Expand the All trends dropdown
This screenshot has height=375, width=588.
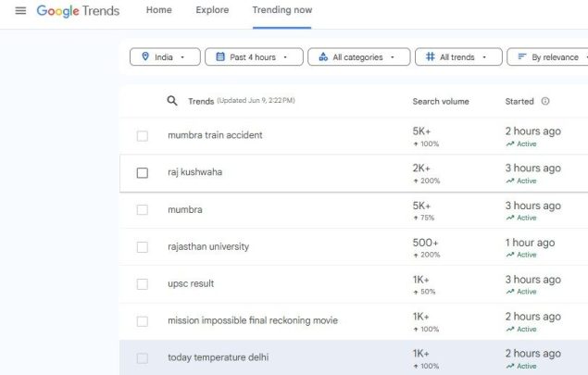(x=458, y=57)
